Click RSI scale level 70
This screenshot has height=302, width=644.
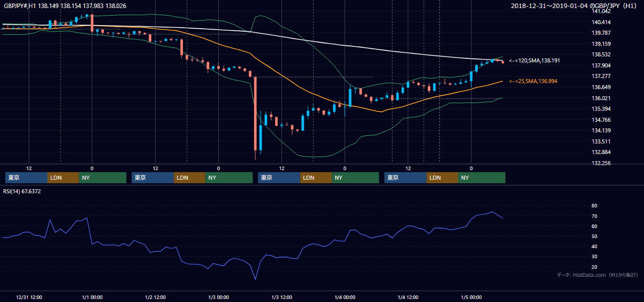coord(595,216)
